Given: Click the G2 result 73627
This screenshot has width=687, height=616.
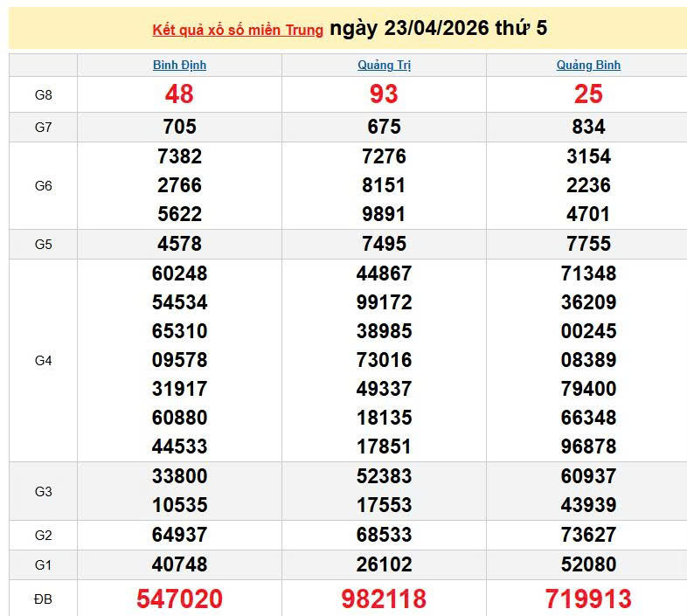Looking at the screenshot, I should click(x=588, y=535).
